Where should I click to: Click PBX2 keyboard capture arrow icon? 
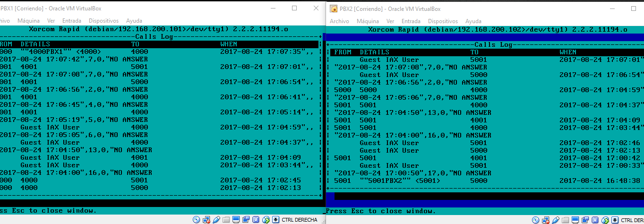[x=615, y=220]
